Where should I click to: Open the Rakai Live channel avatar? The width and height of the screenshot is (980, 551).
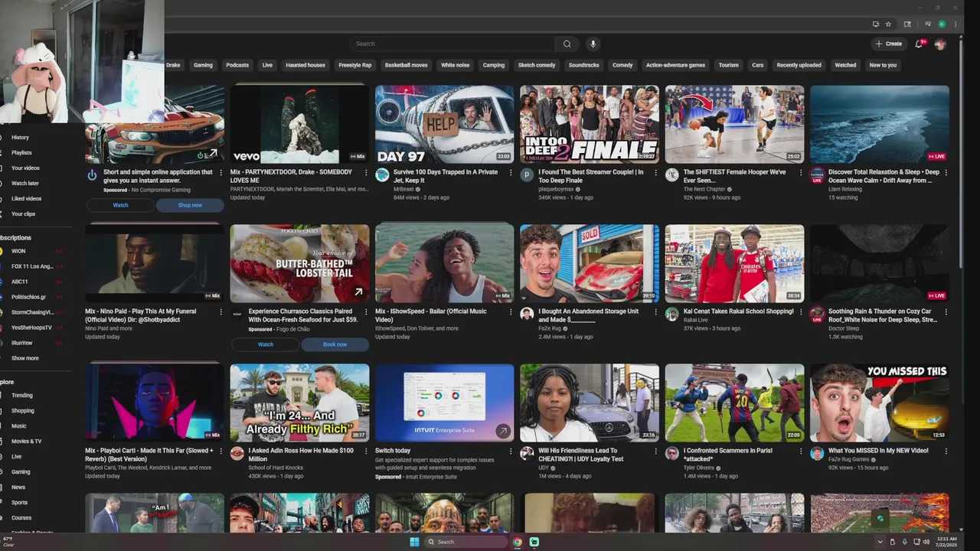671,314
